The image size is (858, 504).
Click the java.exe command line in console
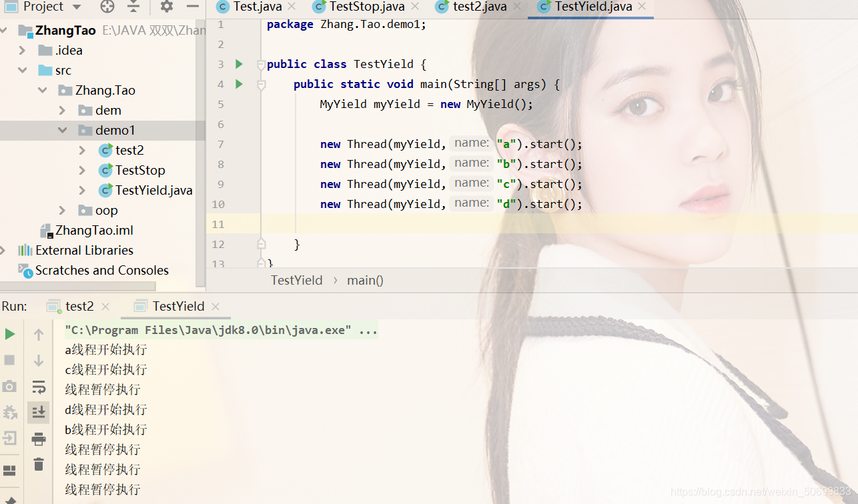click(221, 330)
